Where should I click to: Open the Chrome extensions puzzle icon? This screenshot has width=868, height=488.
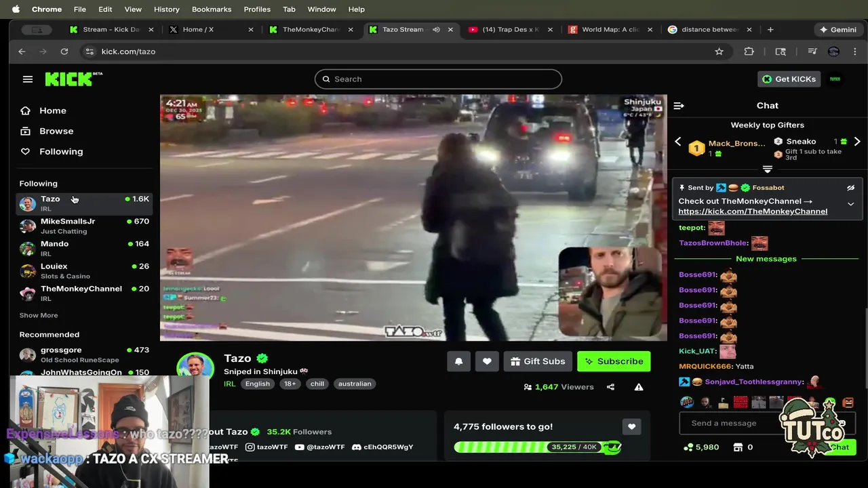[x=749, y=52]
